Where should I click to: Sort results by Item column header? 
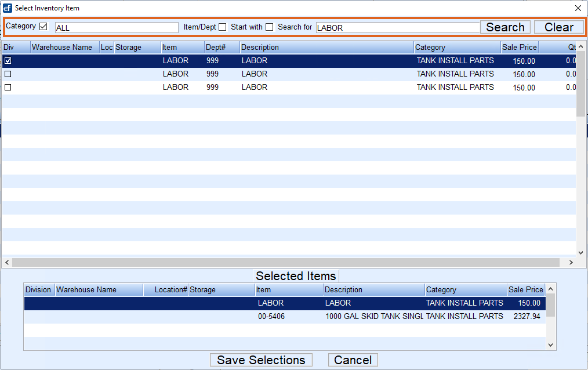(x=183, y=47)
